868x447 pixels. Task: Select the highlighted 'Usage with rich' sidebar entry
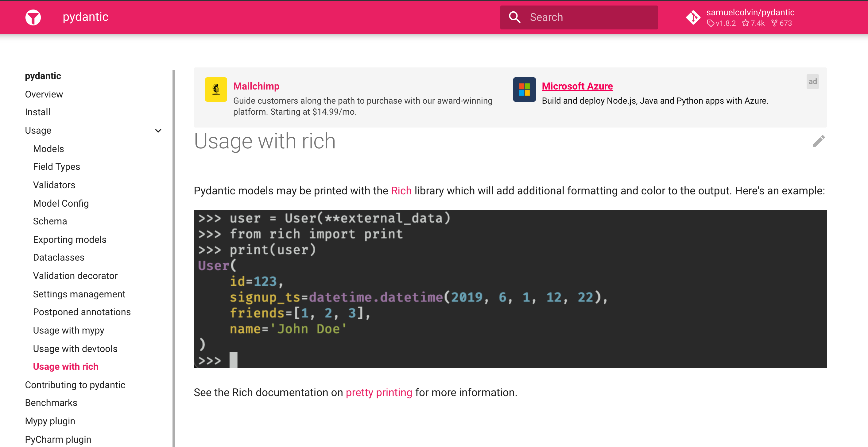point(65,367)
